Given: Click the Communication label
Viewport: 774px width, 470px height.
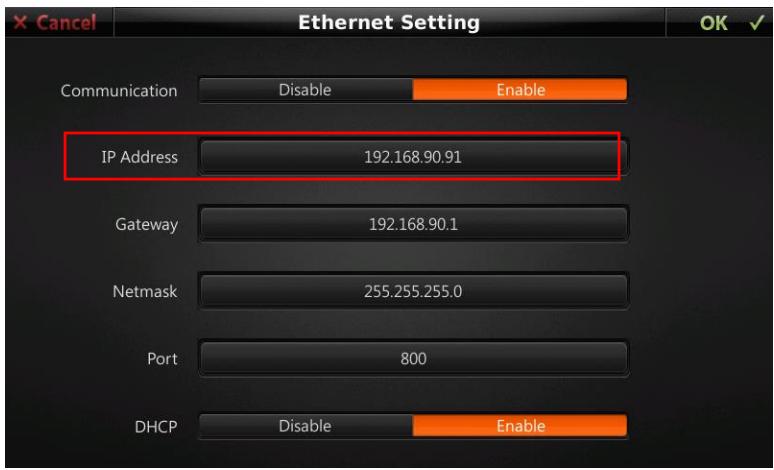Looking at the screenshot, I should (x=119, y=91).
